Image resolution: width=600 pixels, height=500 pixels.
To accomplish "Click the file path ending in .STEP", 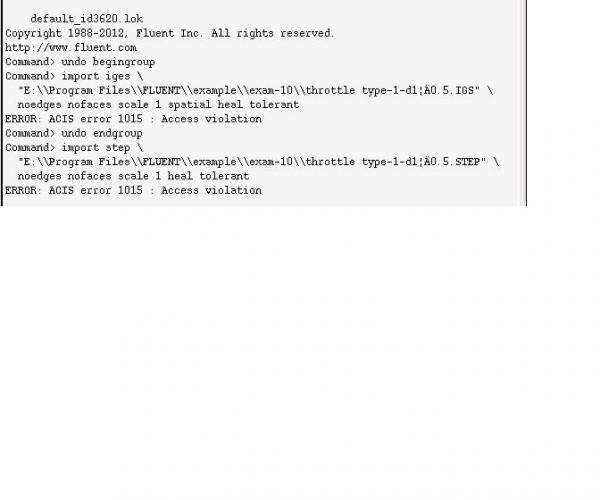I will [x=252, y=162].
